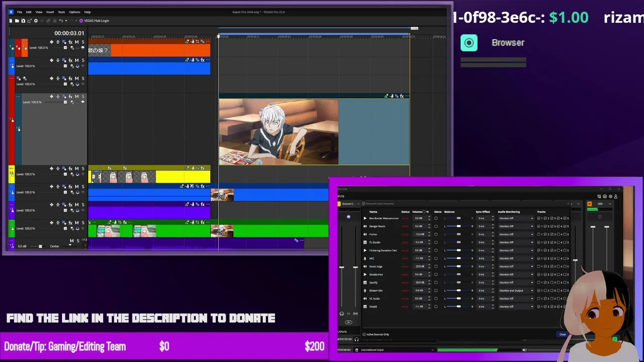The image size is (644, 362).
Task: Open track fx on the yellow track
Action: coord(70,168)
